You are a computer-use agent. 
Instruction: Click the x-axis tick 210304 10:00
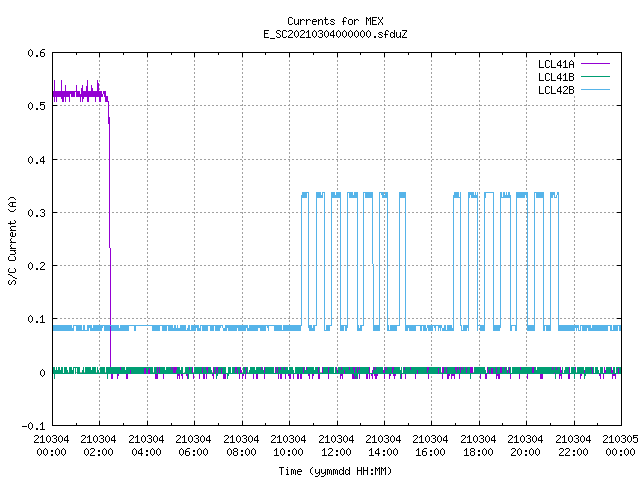(288, 446)
